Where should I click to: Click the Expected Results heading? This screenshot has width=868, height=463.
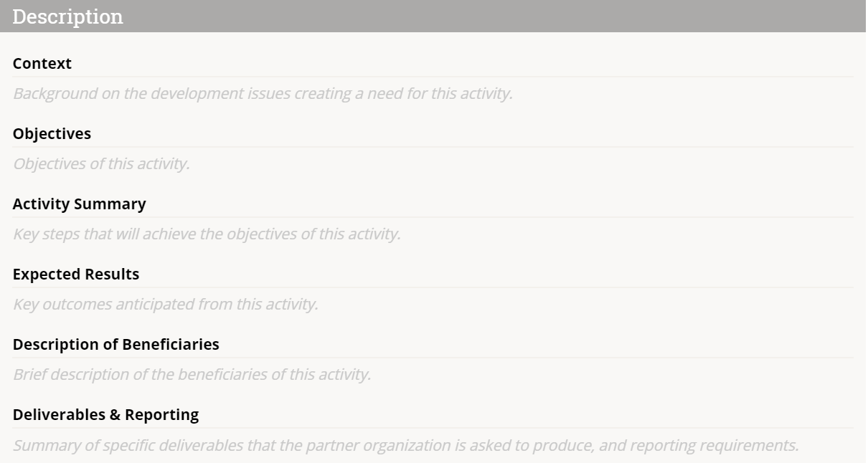pyautogui.click(x=76, y=275)
